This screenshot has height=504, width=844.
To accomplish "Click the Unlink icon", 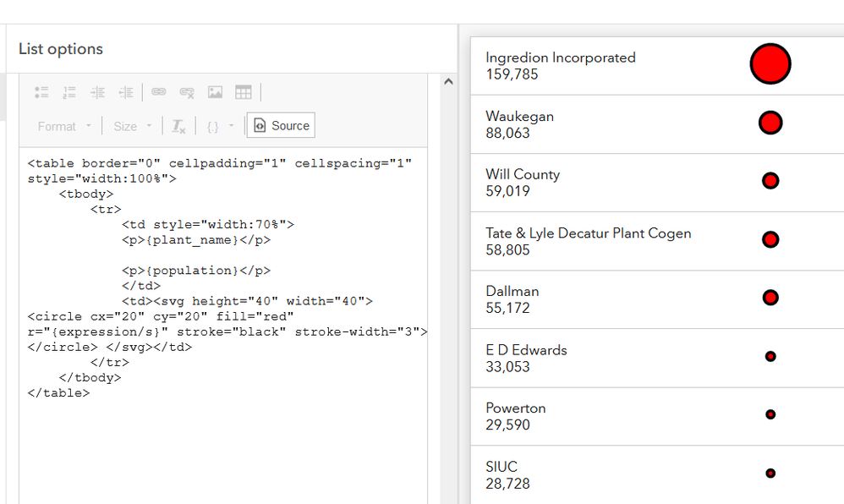I will tap(187, 92).
